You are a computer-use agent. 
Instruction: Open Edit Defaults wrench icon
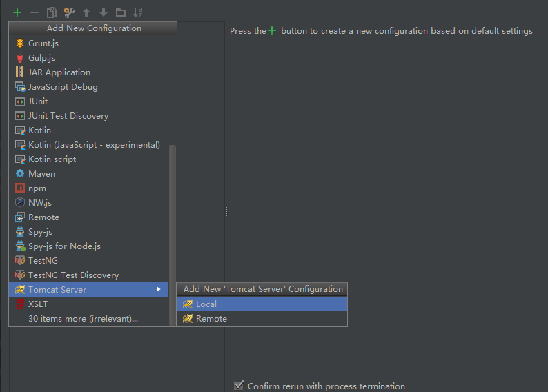(x=69, y=12)
